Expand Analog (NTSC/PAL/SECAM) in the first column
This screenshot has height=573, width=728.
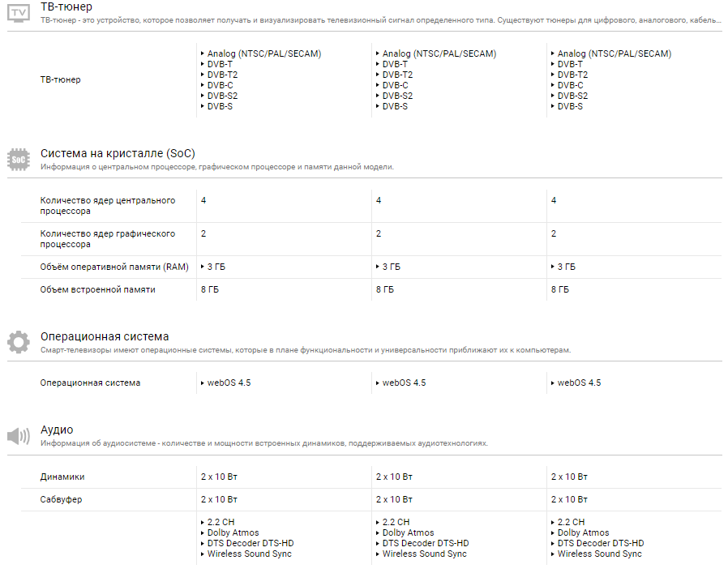(263, 54)
